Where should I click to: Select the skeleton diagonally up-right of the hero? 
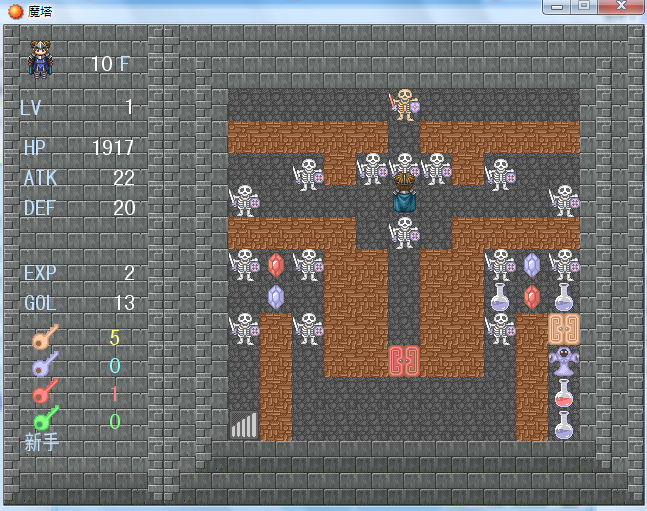436,169
